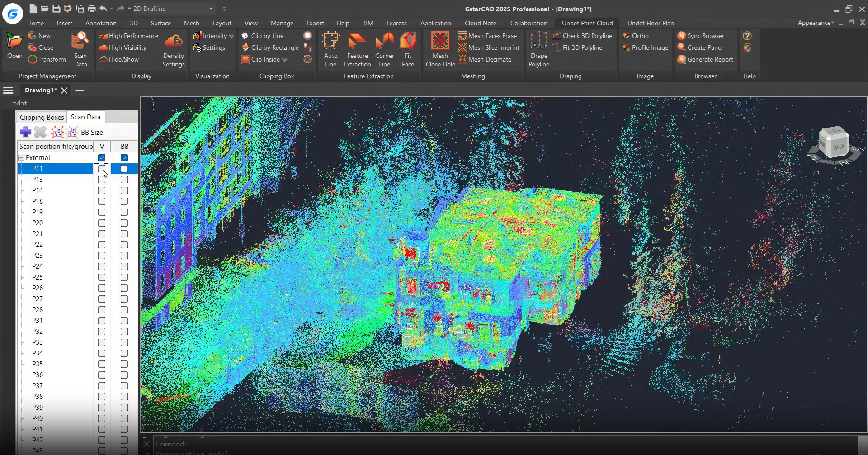Activate the Mesh Close Hole tool

coord(439,48)
